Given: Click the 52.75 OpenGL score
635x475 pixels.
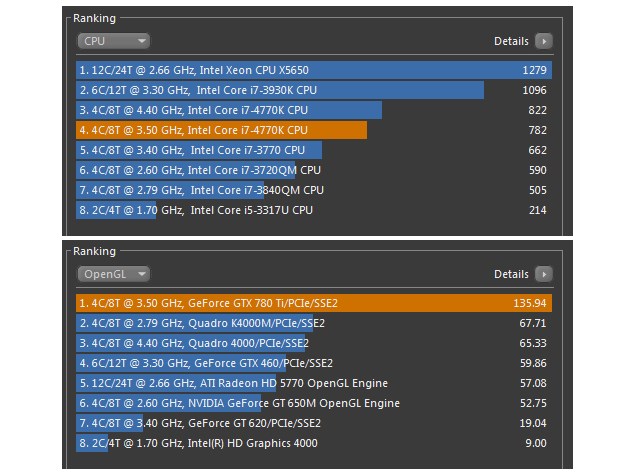Looking at the screenshot, I should [x=533, y=403].
